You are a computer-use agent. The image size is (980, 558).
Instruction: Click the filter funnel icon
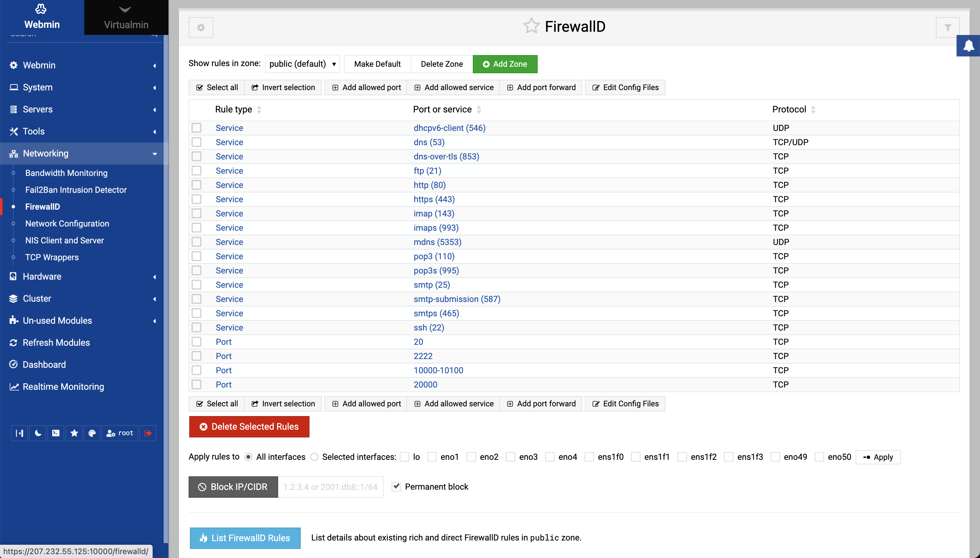pyautogui.click(x=947, y=27)
